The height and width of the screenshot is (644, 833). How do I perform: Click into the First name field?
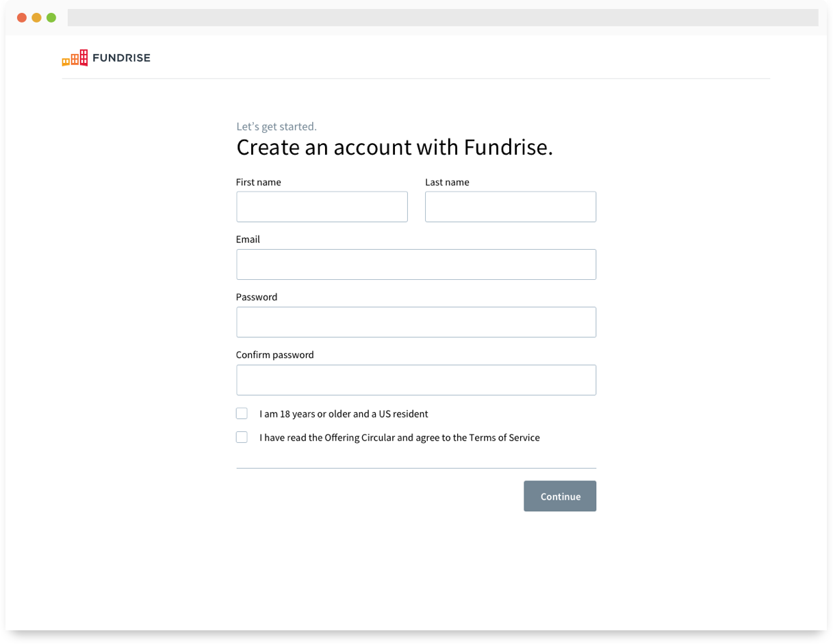tap(322, 207)
